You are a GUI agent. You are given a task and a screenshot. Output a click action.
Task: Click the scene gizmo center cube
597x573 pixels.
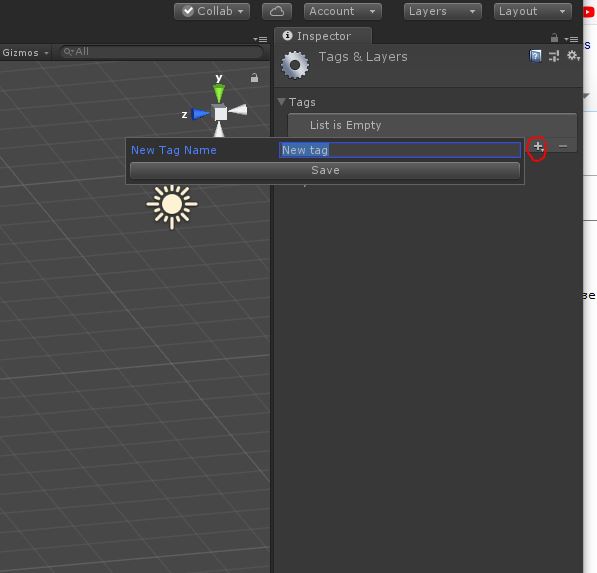pyautogui.click(x=220, y=113)
